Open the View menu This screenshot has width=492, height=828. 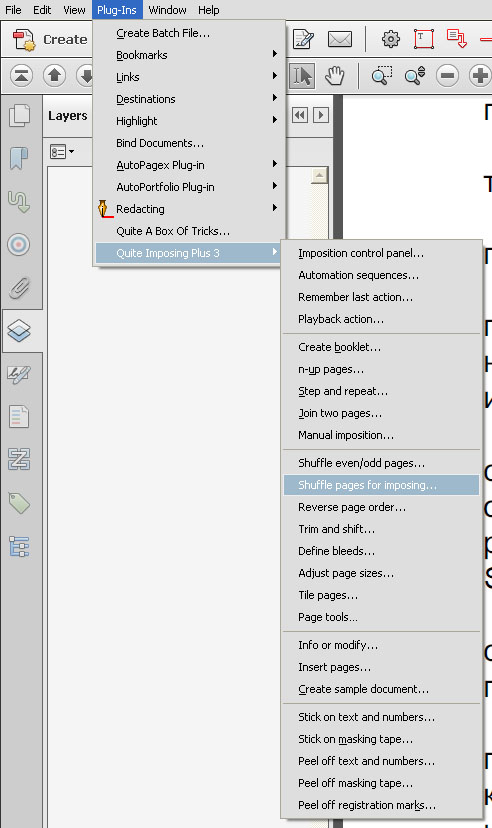tap(74, 10)
